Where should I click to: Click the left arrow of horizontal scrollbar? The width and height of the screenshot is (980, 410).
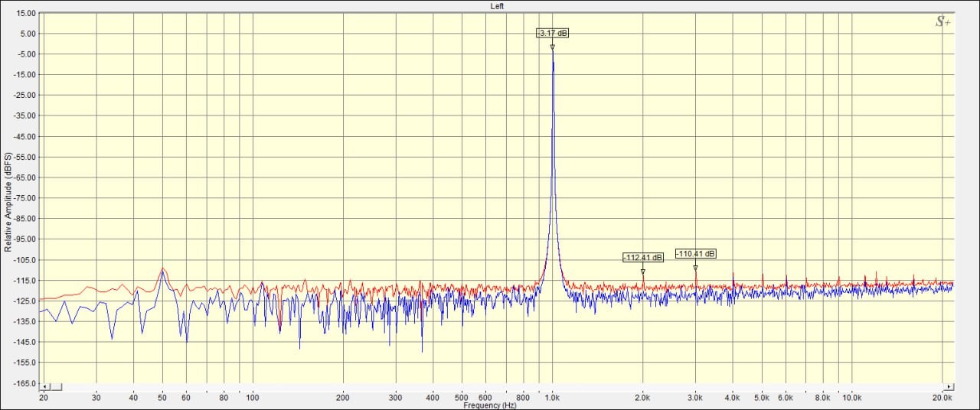pyautogui.click(x=44, y=387)
